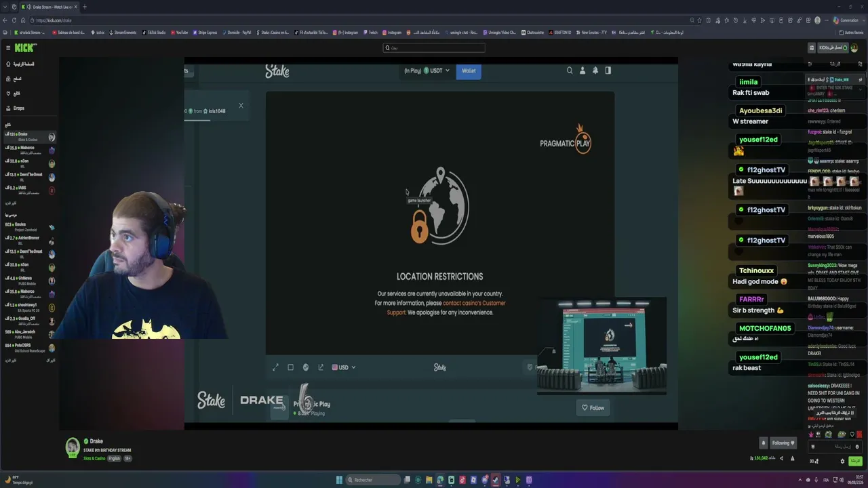
Task: Click Drake's avatar below the video
Action: 73,447
